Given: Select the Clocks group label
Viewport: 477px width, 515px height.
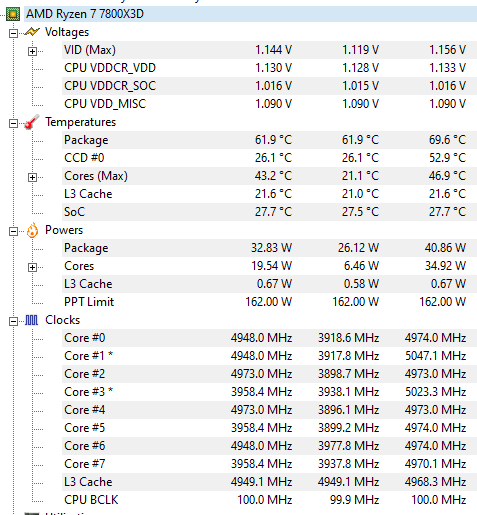Looking at the screenshot, I should click(63, 320).
